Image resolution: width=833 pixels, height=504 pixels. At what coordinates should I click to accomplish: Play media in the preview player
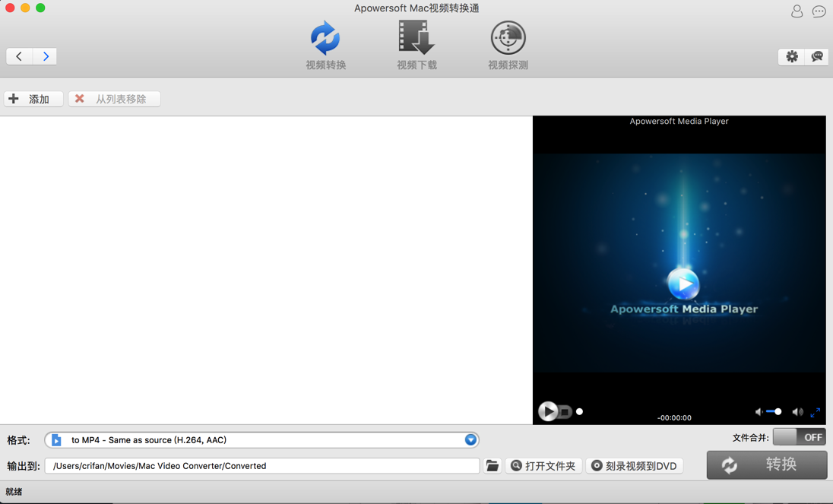pos(548,411)
